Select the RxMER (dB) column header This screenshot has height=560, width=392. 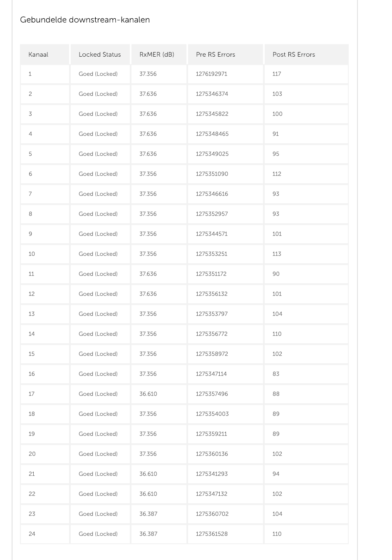point(156,55)
